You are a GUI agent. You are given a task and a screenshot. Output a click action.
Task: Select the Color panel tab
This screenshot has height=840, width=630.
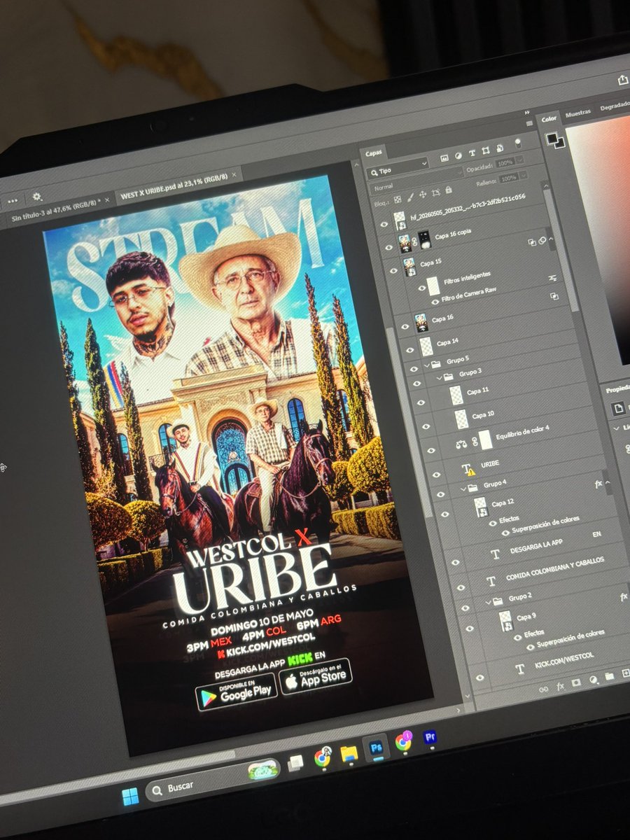[x=549, y=118]
